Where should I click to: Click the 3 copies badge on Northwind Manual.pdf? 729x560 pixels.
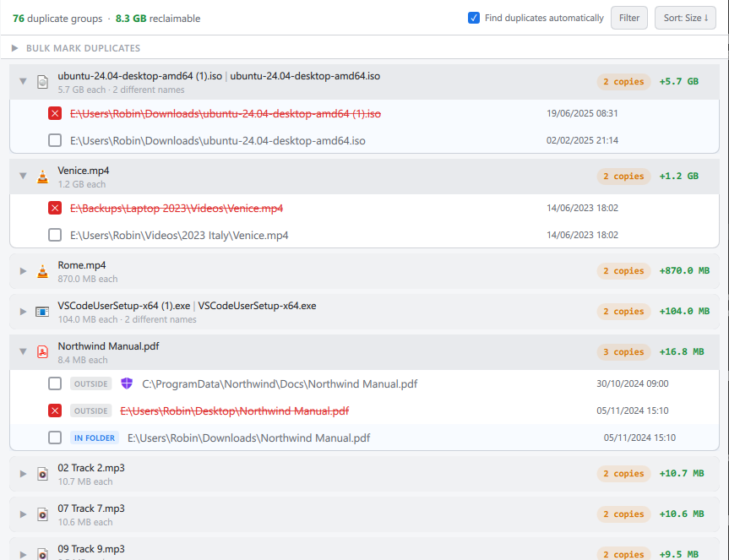coord(623,352)
